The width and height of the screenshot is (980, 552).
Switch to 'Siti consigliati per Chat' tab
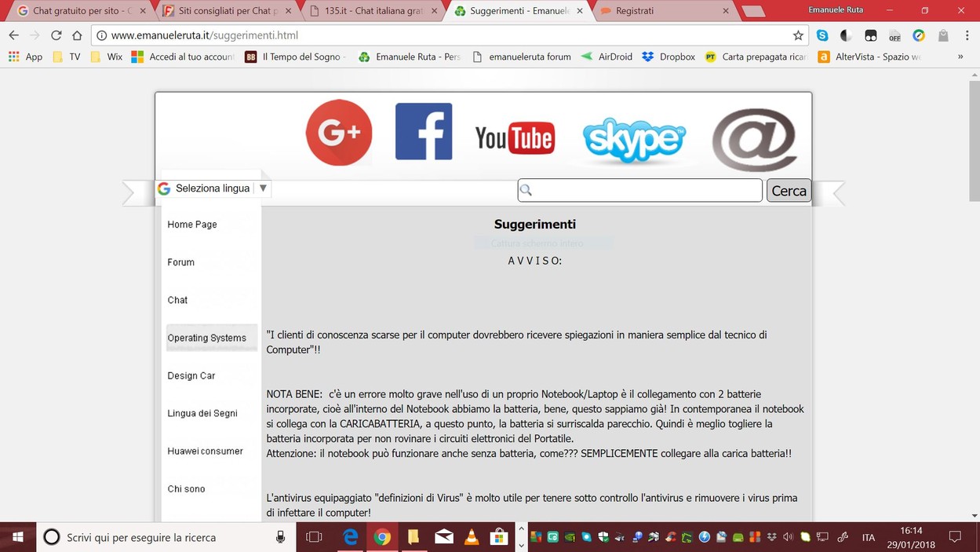pos(227,11)
